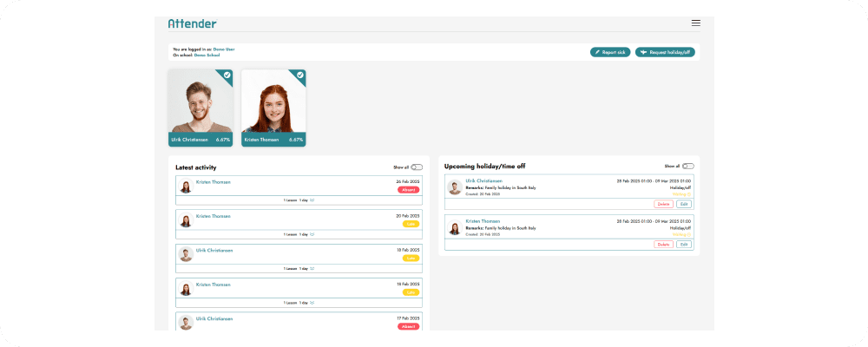Delete Ulrik Christiansen's holiday request
This screenshot has height=347, width=868.
663,204
